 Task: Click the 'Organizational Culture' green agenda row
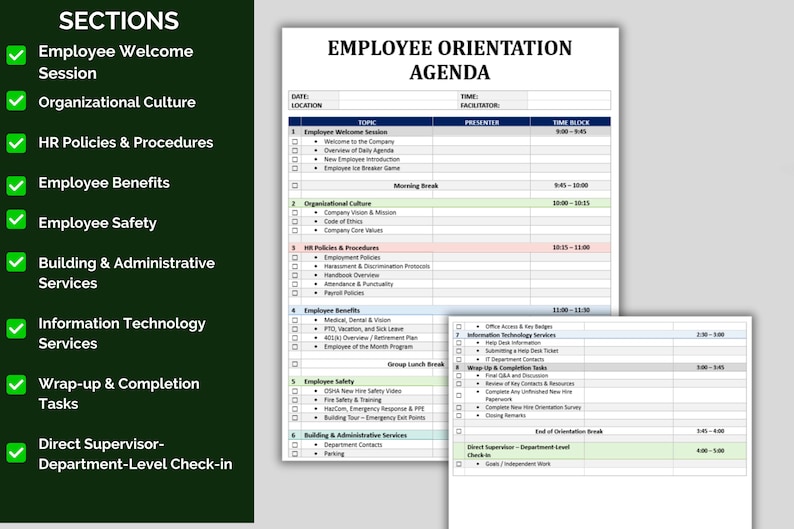click(450, 203)
